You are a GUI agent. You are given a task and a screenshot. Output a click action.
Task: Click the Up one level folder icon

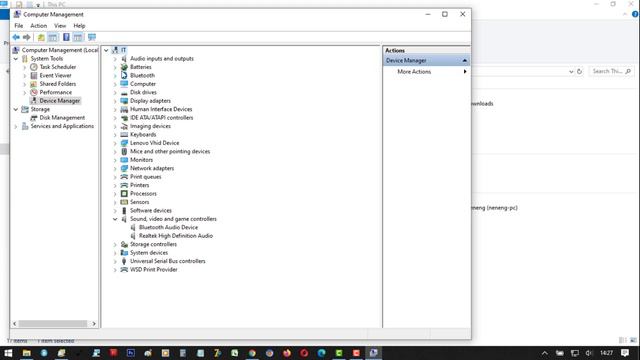(x=41, y=37)
